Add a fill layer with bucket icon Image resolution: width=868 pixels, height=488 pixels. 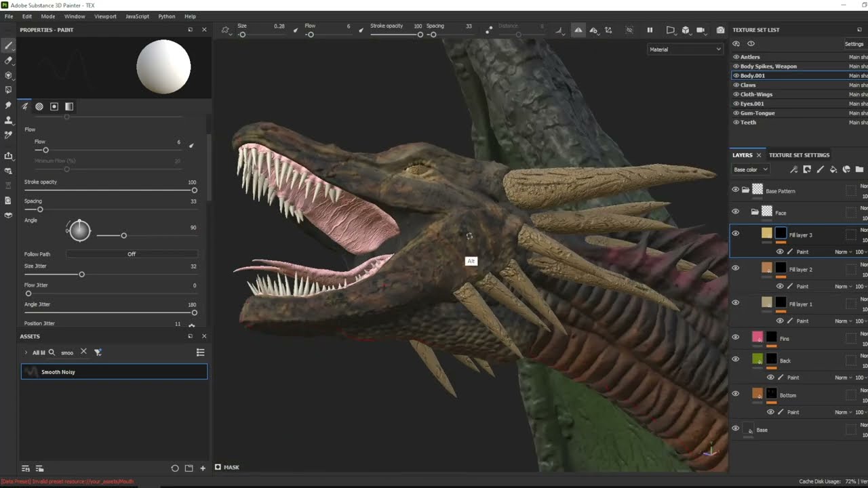833,169
